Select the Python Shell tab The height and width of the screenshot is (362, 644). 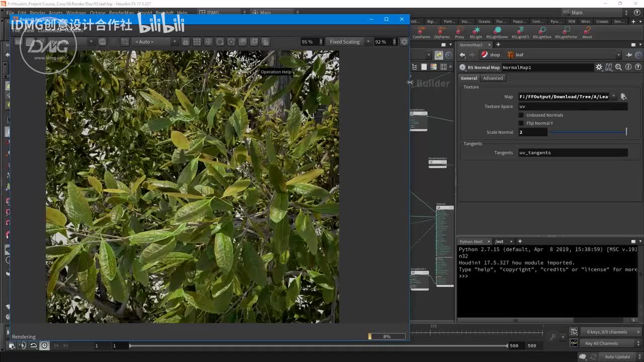[471, 241]
